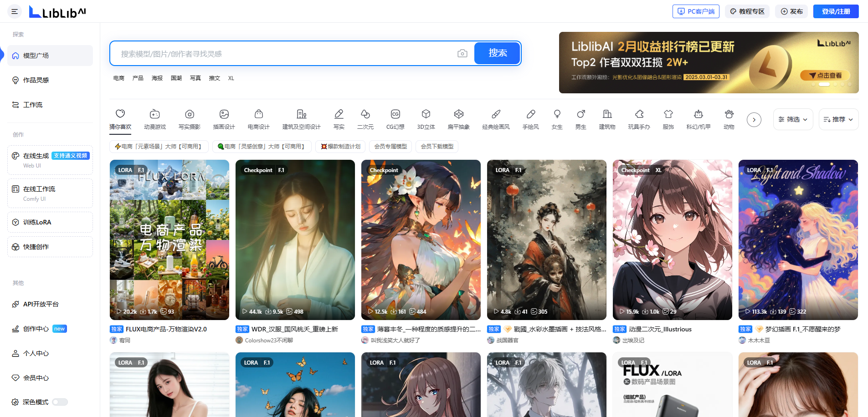Viewport: 868px width, 417px height.
Task: Select the 动漫游戏 category icon
Action: 155,114
